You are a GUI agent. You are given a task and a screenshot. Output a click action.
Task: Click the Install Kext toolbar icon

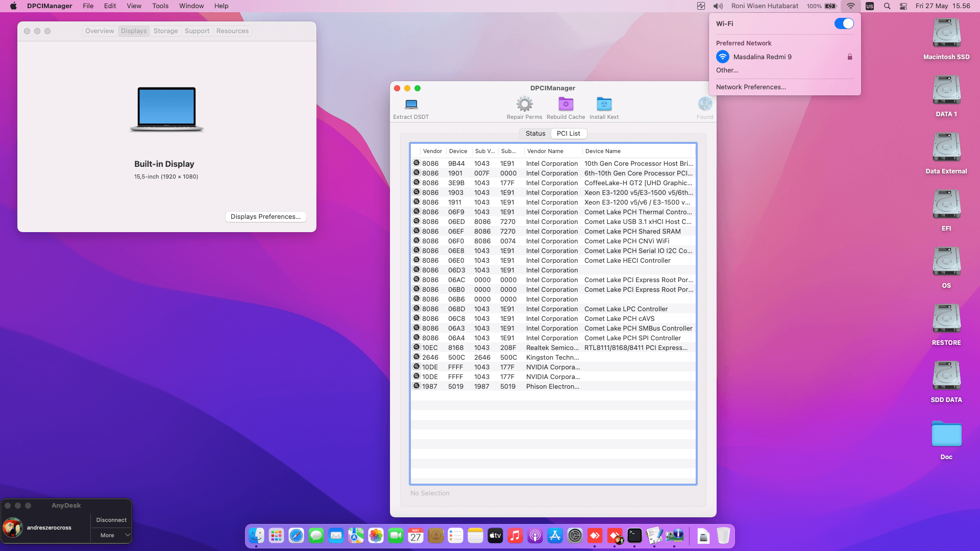[604, 104]
